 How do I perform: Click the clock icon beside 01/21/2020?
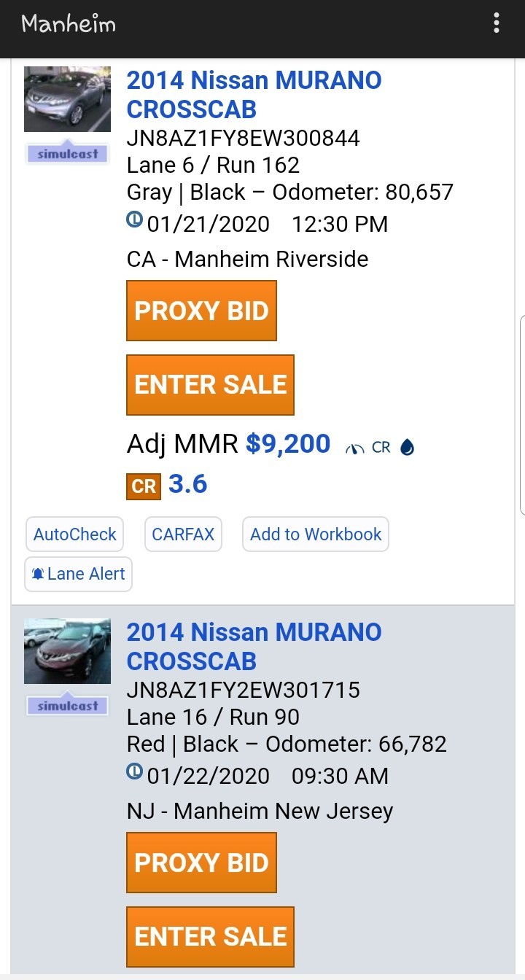click(135, 219)
